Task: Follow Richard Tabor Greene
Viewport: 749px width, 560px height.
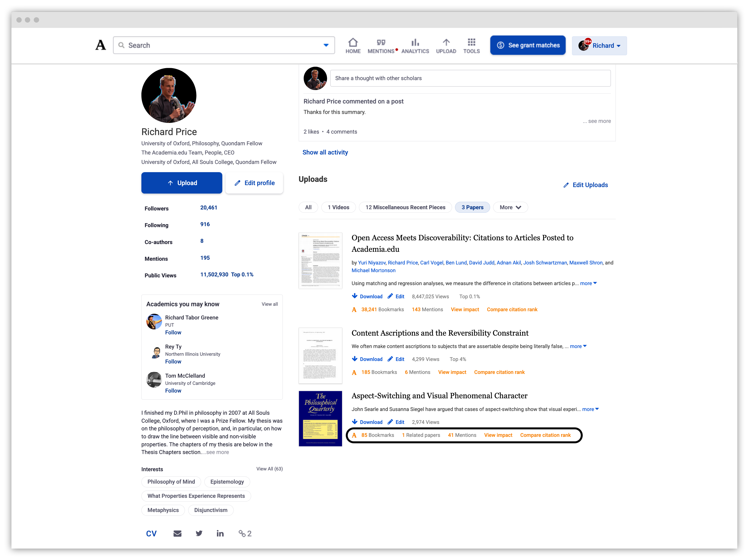Action: click(x=173, y=332)
